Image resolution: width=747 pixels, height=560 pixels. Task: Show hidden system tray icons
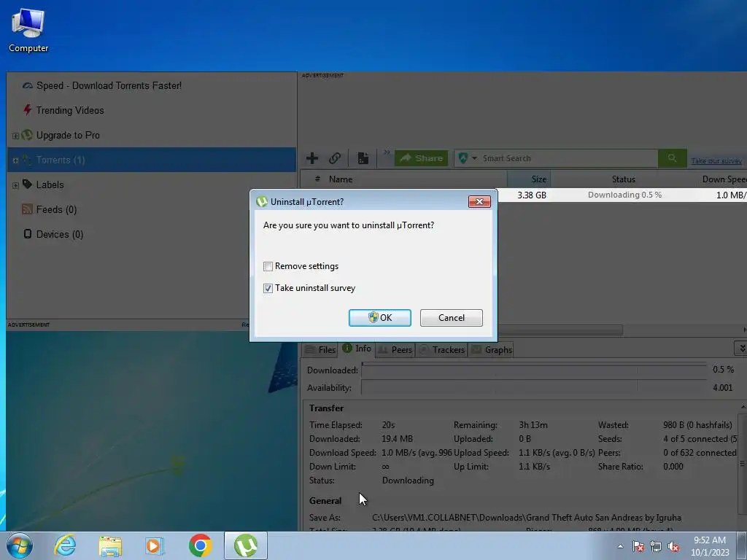click(x=620, y=546)
